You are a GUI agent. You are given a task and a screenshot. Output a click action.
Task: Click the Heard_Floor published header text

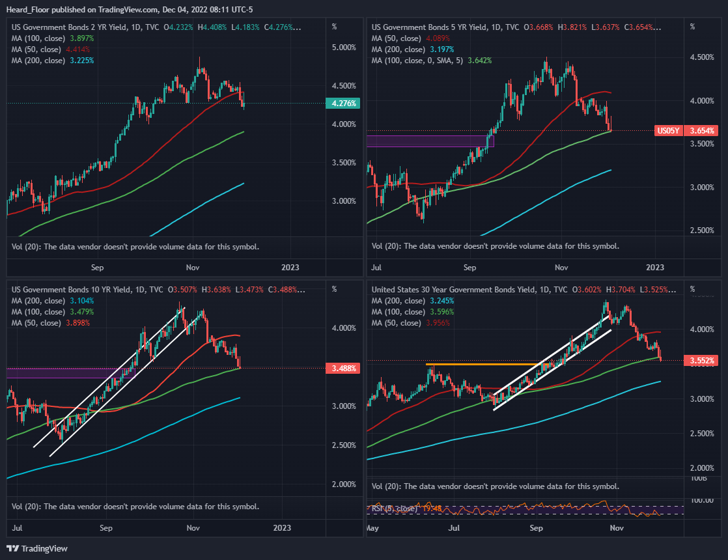pos(130,10)
